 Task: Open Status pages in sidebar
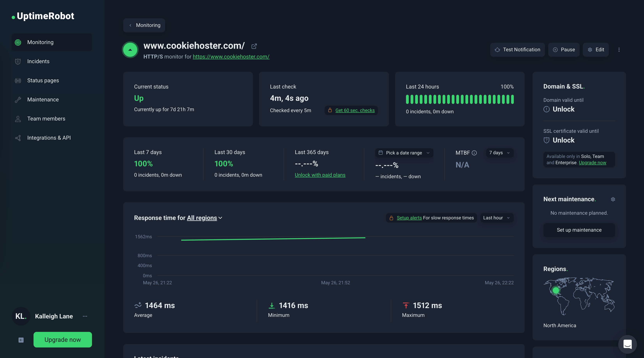click(x=52, y=81)
